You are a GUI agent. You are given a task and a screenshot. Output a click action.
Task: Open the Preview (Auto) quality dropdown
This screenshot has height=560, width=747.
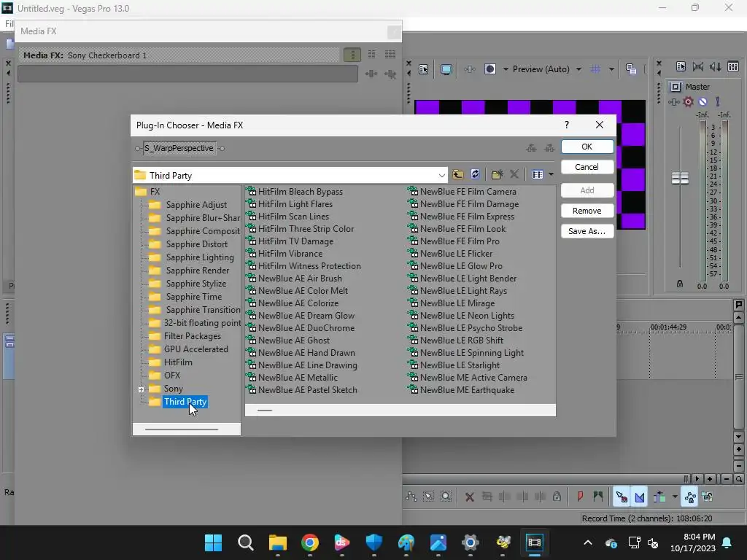click(578, 69)
